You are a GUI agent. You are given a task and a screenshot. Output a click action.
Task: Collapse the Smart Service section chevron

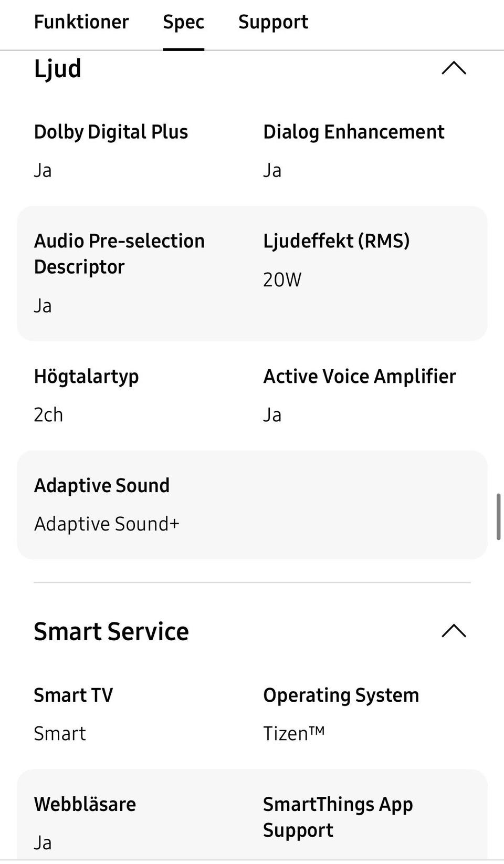(x=454, y=631)
